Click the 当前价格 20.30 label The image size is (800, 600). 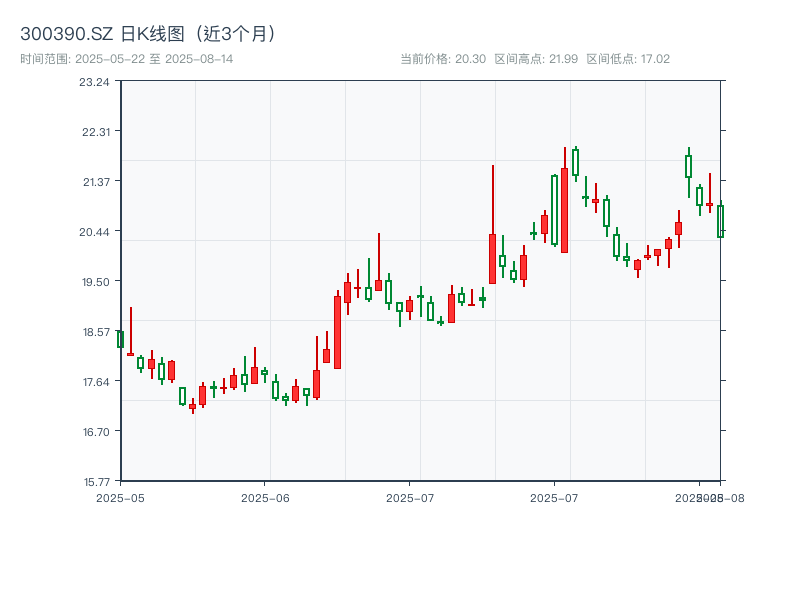coord(442,59)
